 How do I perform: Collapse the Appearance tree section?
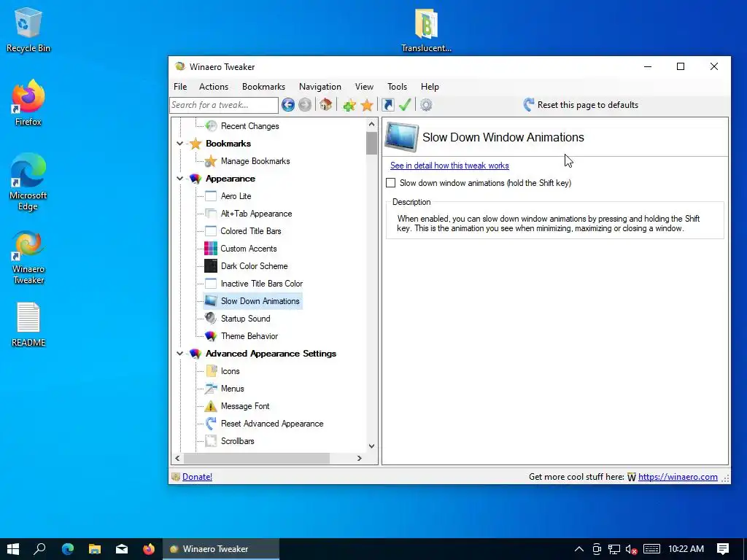(x=179, y=179)
